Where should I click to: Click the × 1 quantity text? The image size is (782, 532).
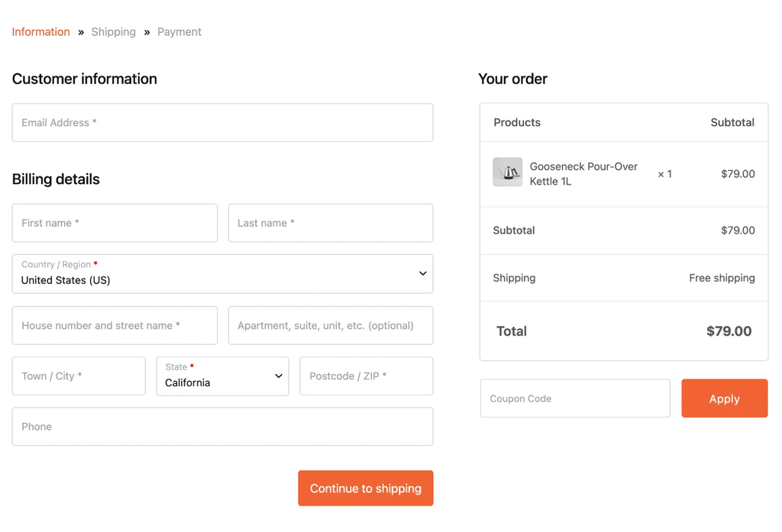point(665,174)
